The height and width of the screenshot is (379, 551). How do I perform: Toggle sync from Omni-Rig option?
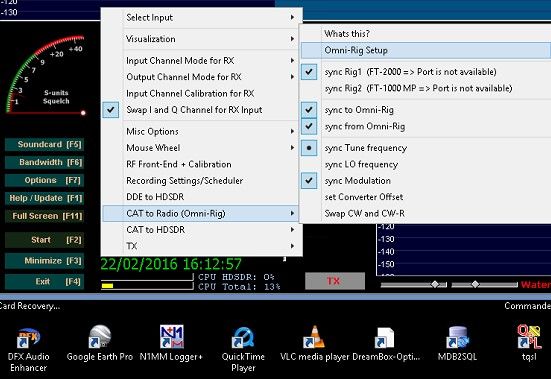pyautogui.click(x=309, y=126)
